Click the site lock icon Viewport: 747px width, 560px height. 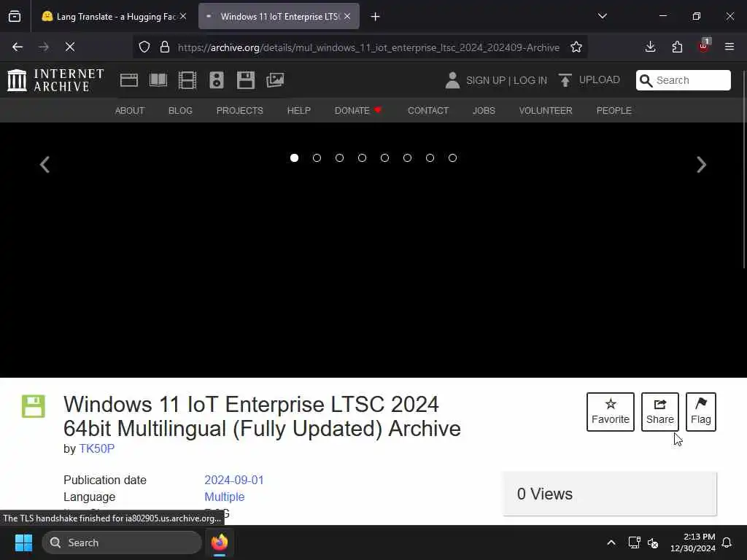165,47
